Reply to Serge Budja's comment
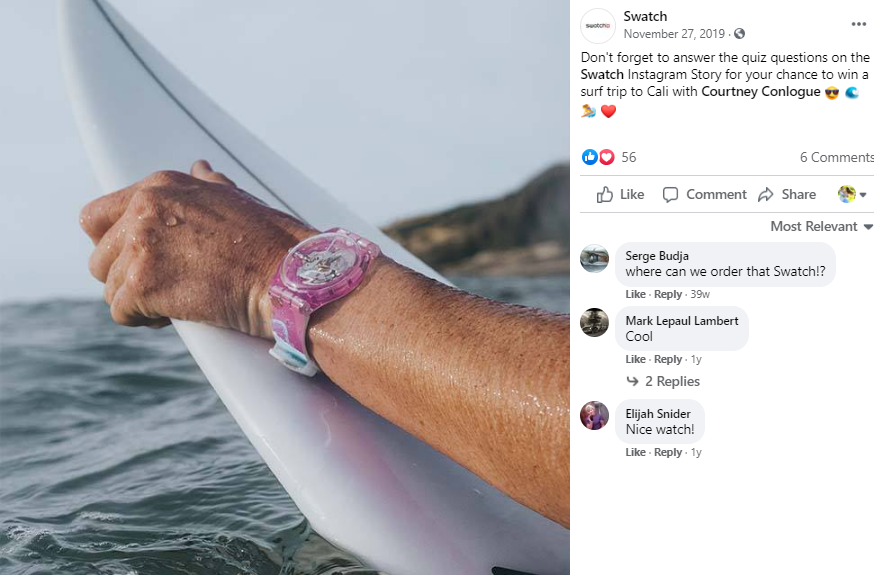The width and height of the screenshot is (877, 575). click(x=668, y=294)
